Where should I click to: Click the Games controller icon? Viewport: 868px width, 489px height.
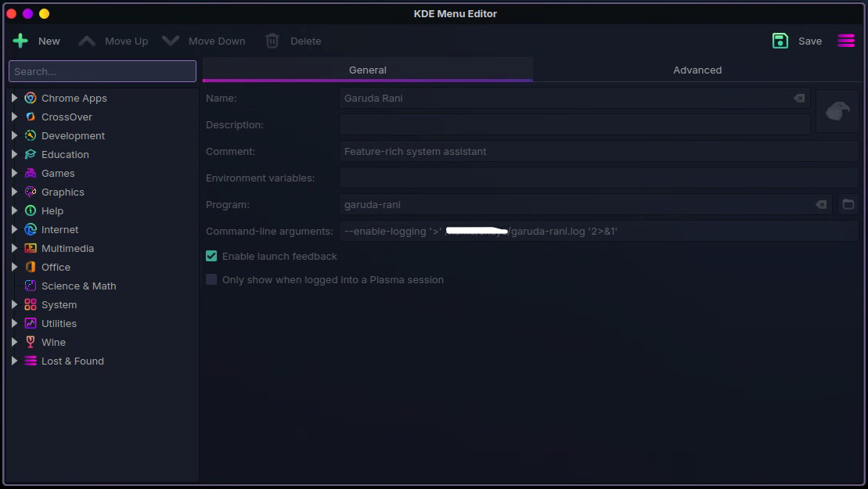point(31,174)
